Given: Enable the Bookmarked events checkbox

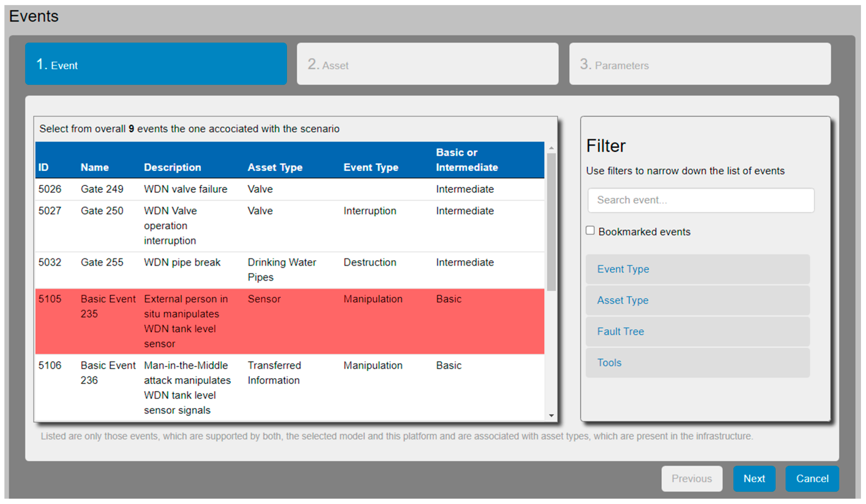Looking at the screenshot, I should pos(590,230).
